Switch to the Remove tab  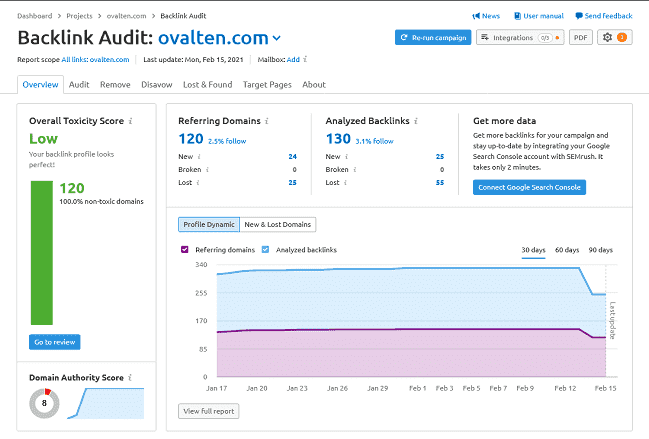[x=115, y=84]
